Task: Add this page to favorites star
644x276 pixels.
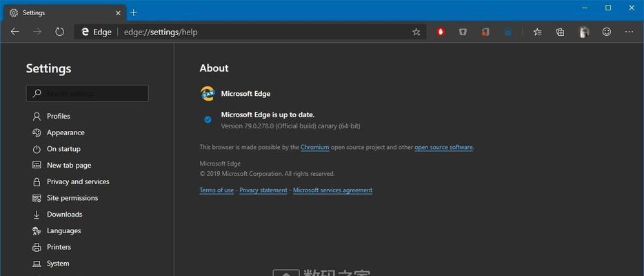Action: [416, 32]
